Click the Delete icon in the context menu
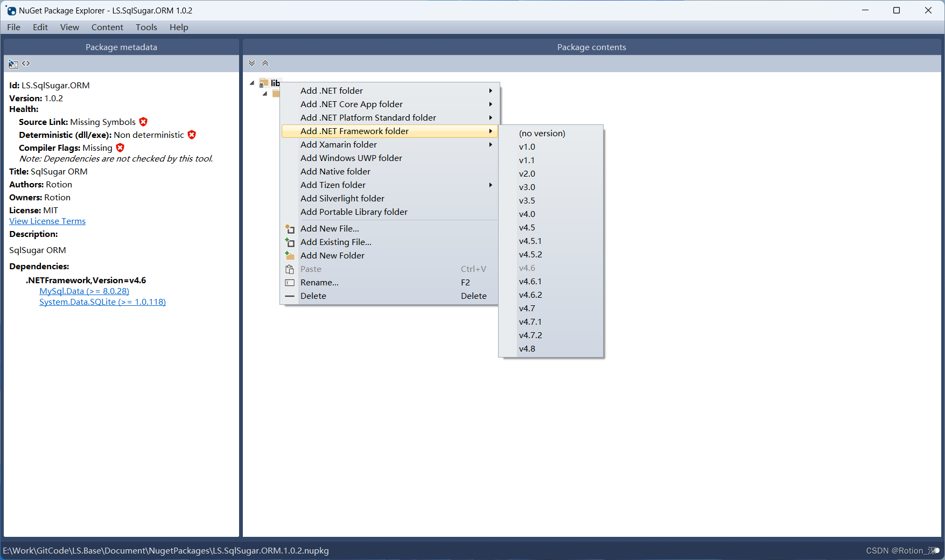Viewport: 945px width, 560px height. (290, 296)
